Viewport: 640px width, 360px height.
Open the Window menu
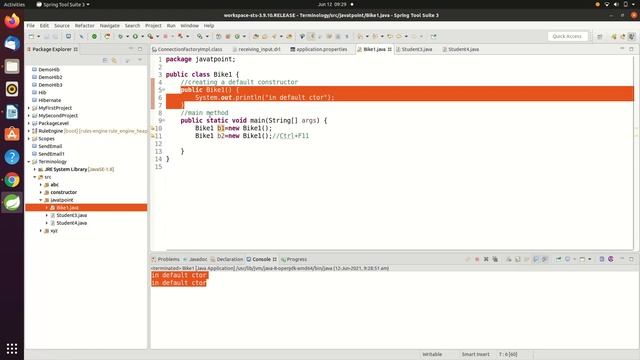[189, 25]
